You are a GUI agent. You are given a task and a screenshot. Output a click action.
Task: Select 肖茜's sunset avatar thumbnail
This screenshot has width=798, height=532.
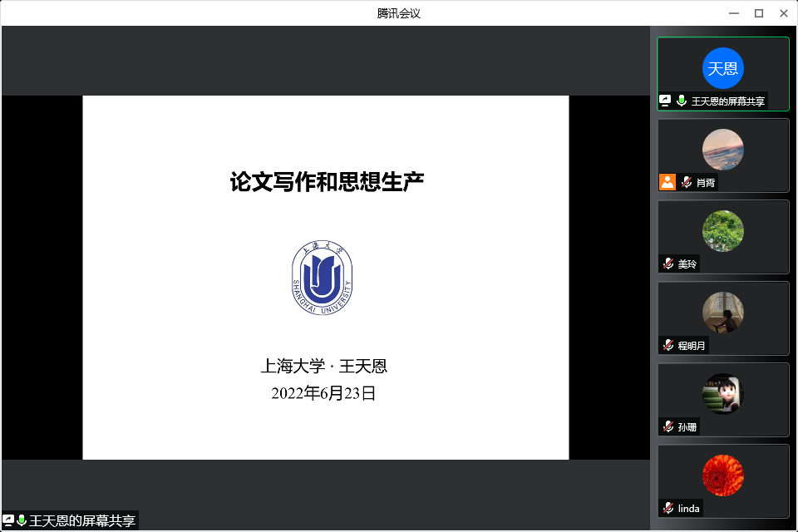click(722, 150)
